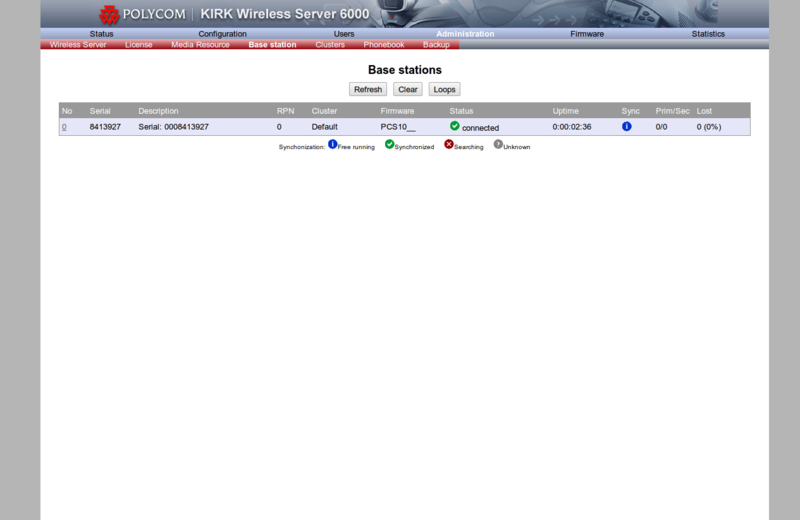The width and height of the screenshot is (800, 520).
Task: Click uptime value 0:00:02:36
Action: [572, 127]
